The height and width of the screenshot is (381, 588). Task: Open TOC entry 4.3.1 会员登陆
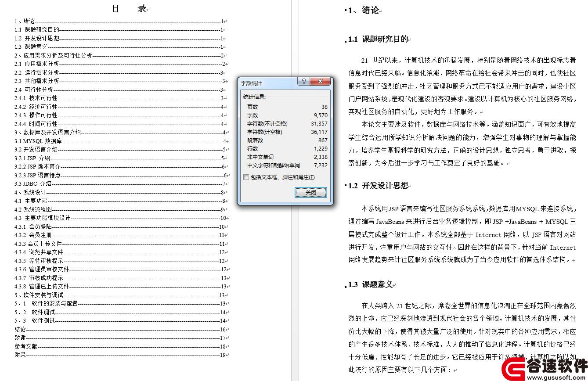122,227
